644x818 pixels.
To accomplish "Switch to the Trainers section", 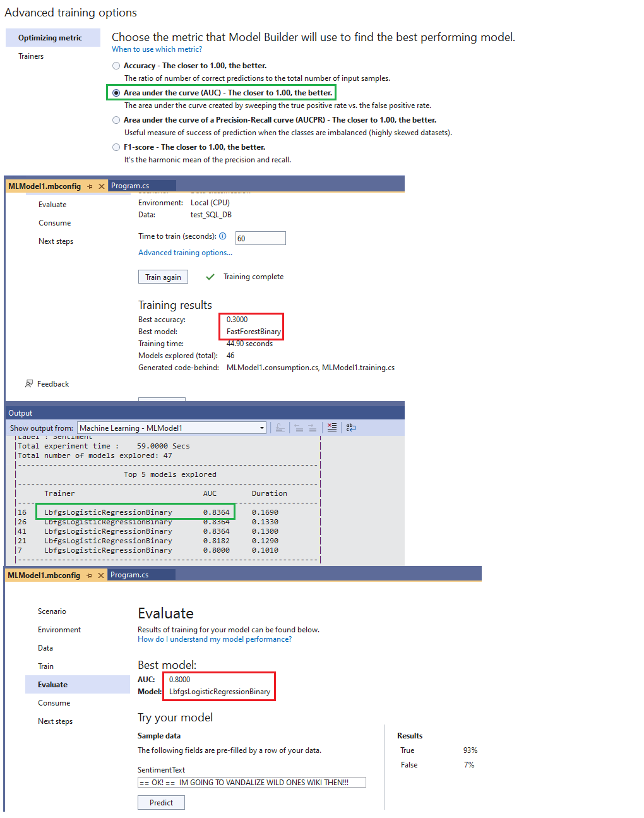I will click(x=31, y=56).
